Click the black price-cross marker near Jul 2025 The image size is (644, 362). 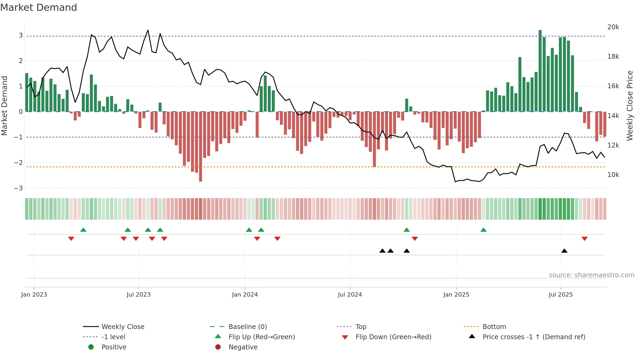pos(564,251)
